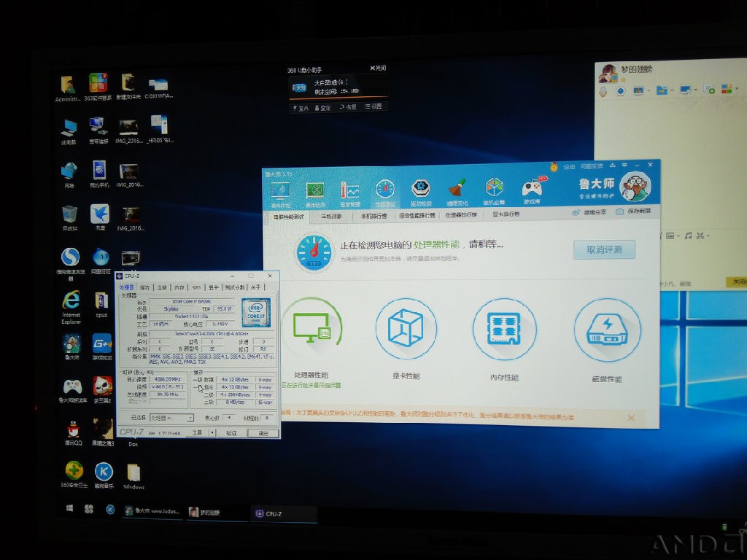Open the Bench tab in CPU-Z
The width and height of the screenshot is (747, 560).
[234, 287]
